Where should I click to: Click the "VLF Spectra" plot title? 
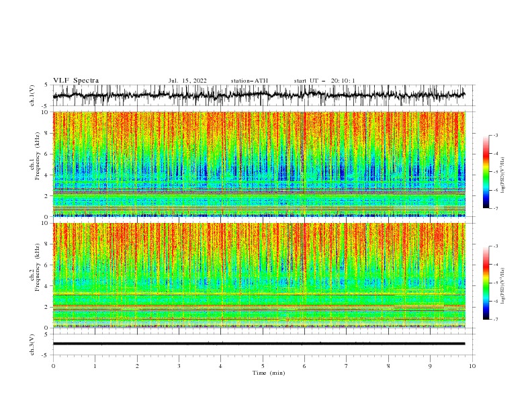[x=76, y=81]
